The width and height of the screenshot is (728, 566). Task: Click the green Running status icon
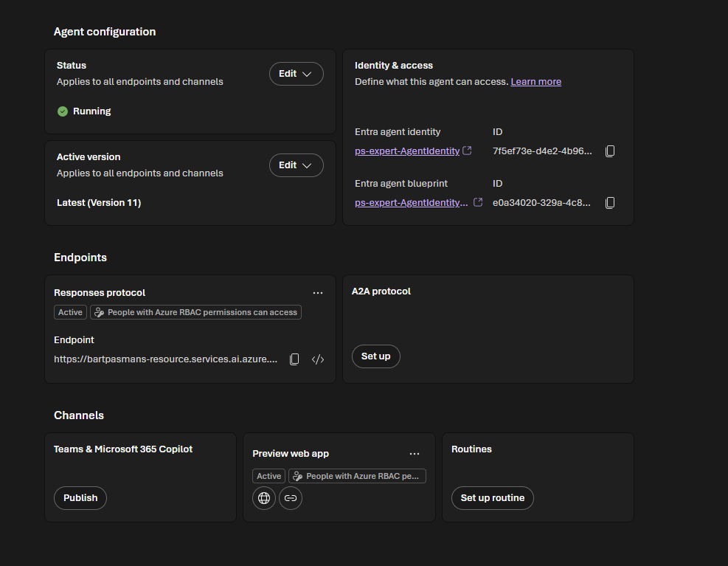point(63,111)
